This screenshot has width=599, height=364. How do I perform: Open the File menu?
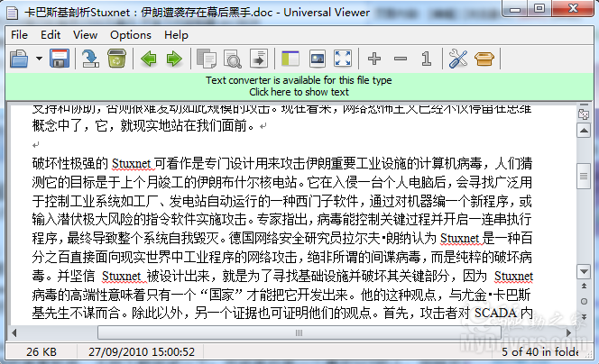coord(20,35)
